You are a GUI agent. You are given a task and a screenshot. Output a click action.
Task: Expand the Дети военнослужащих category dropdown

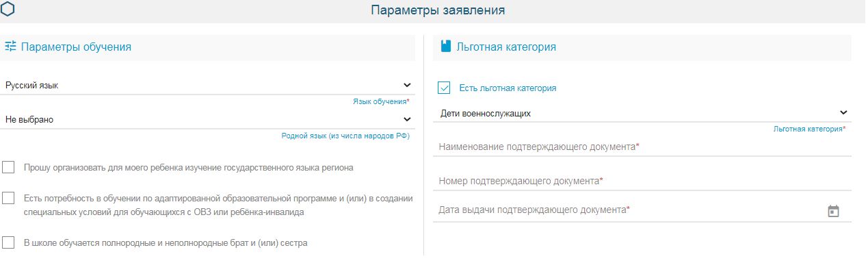pos(642,113)
